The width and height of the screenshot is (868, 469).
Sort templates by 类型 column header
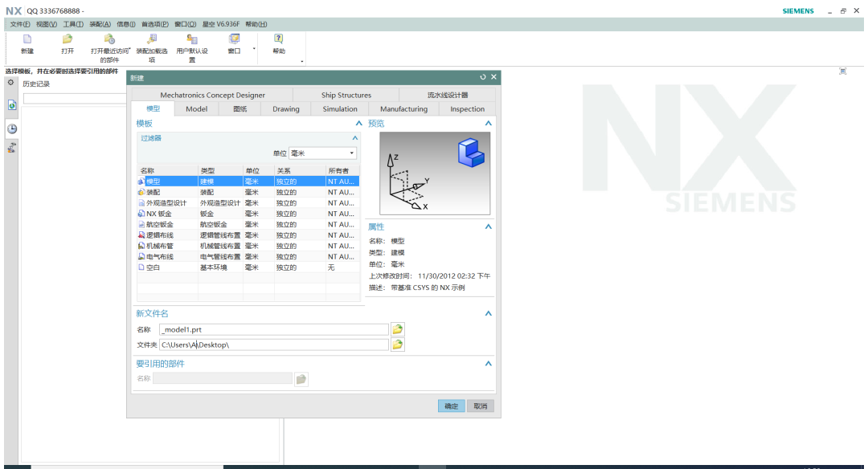pyautogui.click(x=220, y=170)
